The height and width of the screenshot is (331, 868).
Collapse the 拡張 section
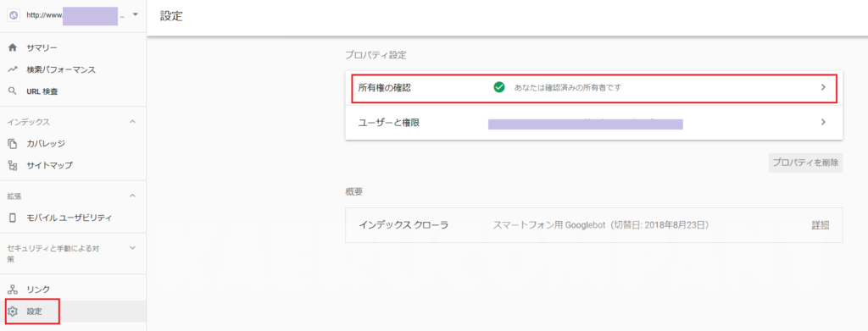tap(132, 196)
